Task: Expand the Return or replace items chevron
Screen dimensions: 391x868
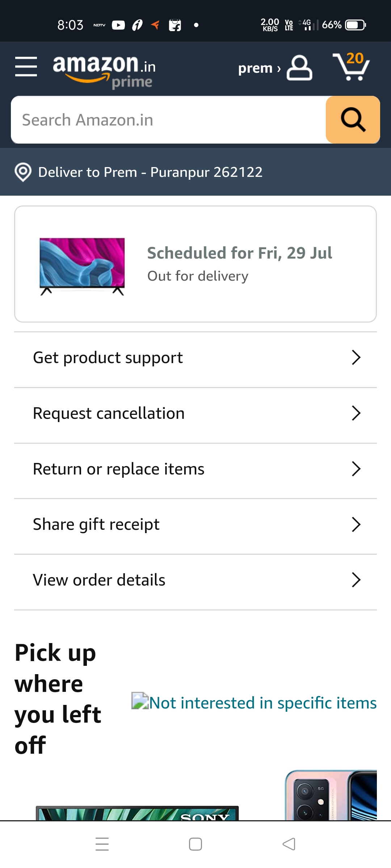Action: click(x=356, y=469)
